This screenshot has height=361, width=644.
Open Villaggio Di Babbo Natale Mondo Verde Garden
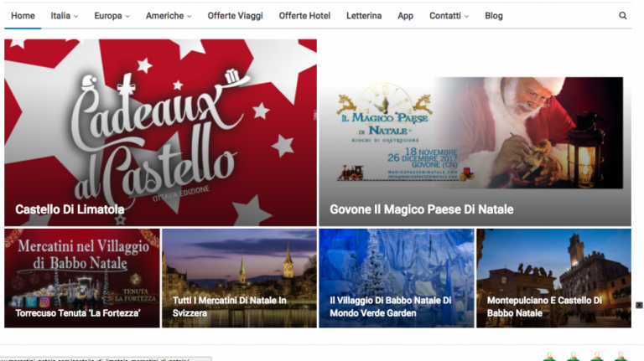[x=391, y=307]
